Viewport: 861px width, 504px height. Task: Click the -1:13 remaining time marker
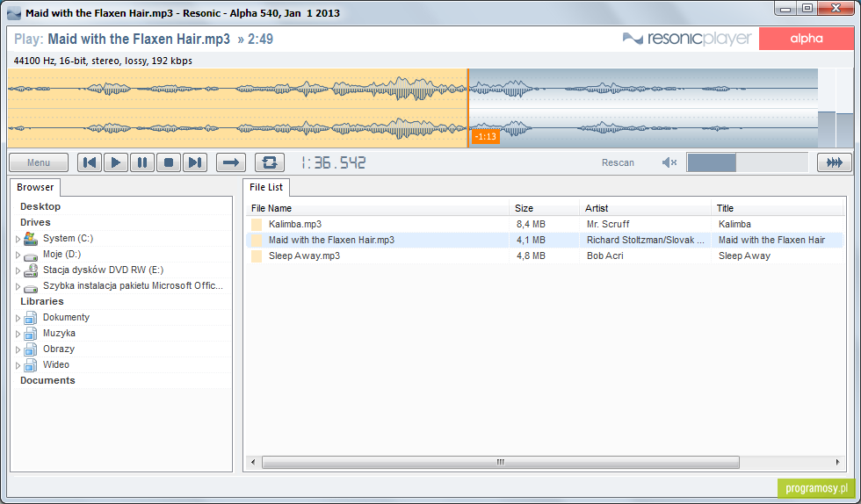pos(486,136)
